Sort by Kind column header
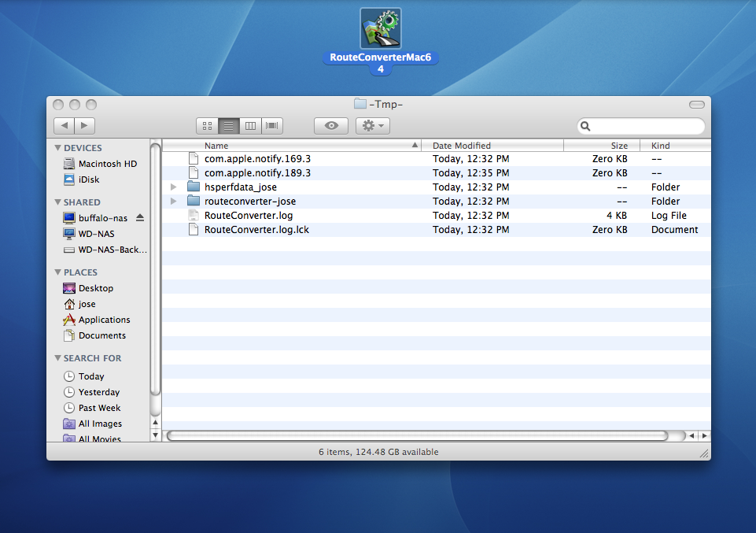This screenshot has height=533, width=756. point(675,145)
